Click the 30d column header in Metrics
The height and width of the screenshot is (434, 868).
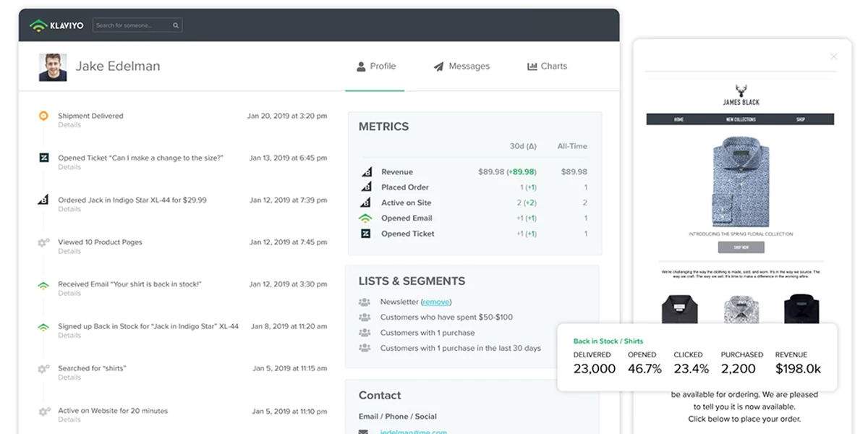(x=523, y=146)
